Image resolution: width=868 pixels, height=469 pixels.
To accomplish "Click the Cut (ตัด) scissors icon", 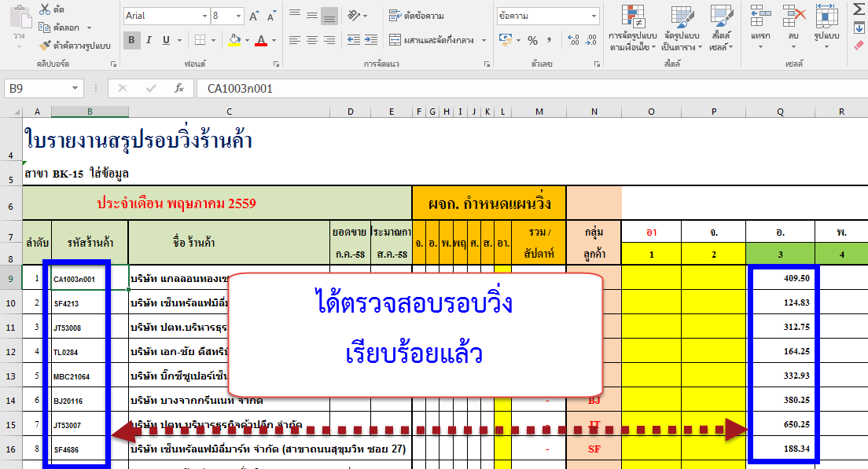I will pyautogui.click(x=45, y=10).
